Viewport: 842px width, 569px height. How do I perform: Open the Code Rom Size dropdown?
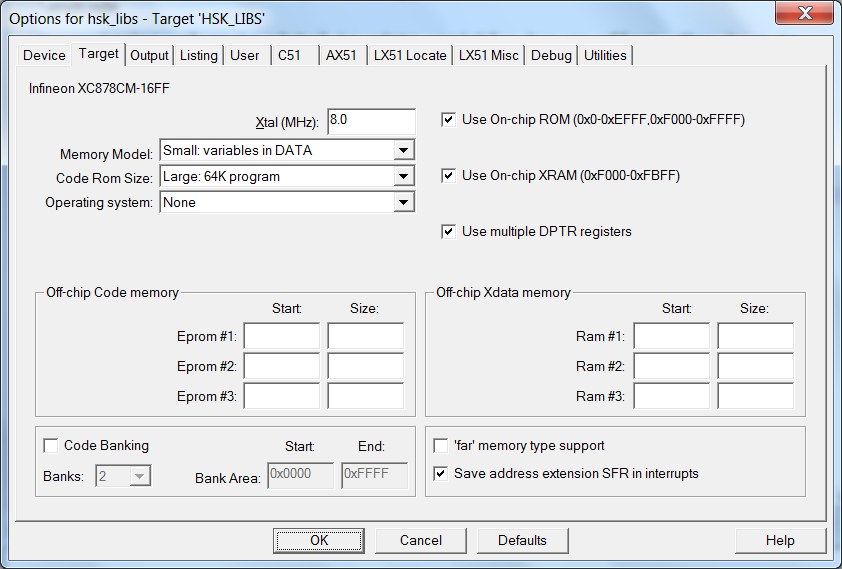click(403, 177)
